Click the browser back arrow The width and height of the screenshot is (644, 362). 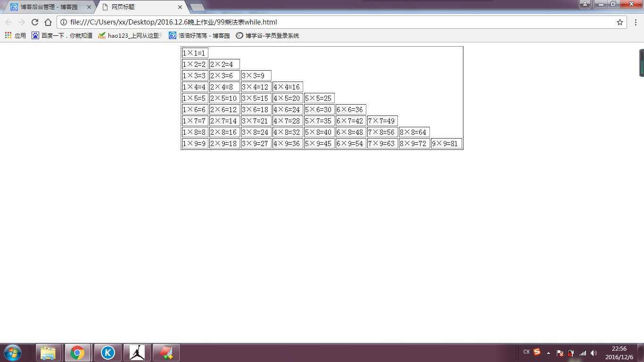click(x=8, y=22)
